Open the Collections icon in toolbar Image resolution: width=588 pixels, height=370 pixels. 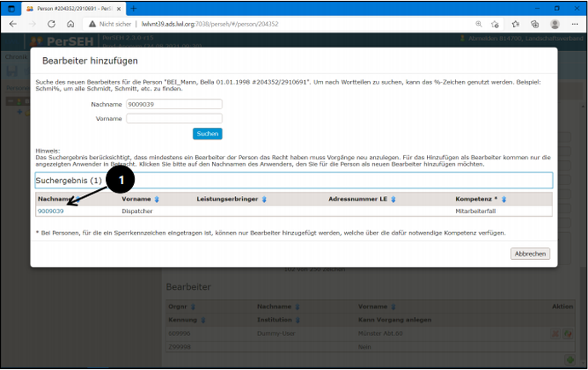click(x=535, y=24)
